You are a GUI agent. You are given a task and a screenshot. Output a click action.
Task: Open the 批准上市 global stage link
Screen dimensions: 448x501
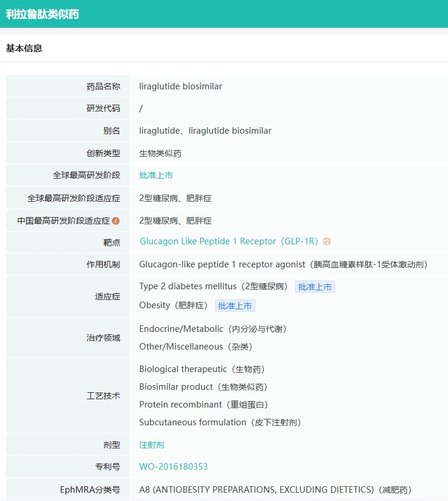tap(156, 175)
